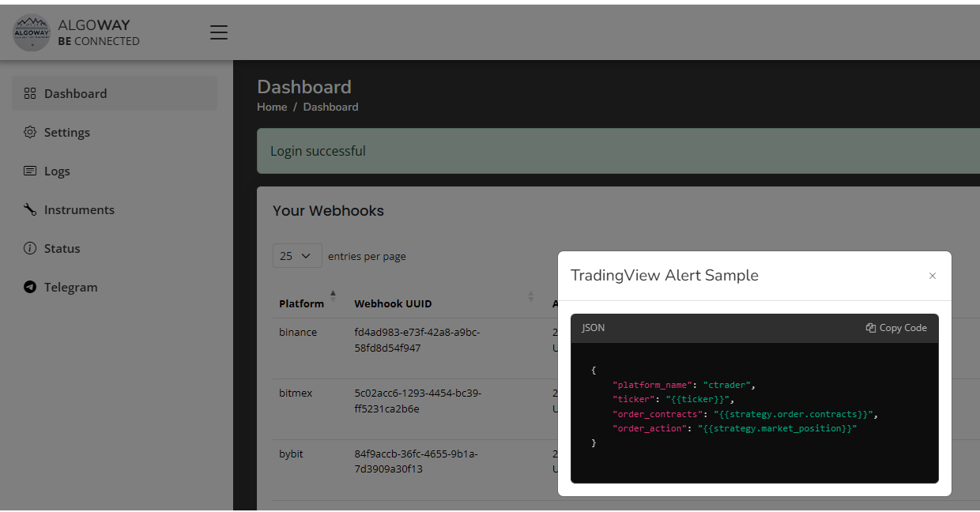Open the Settings sidebar item

point(115,132)
